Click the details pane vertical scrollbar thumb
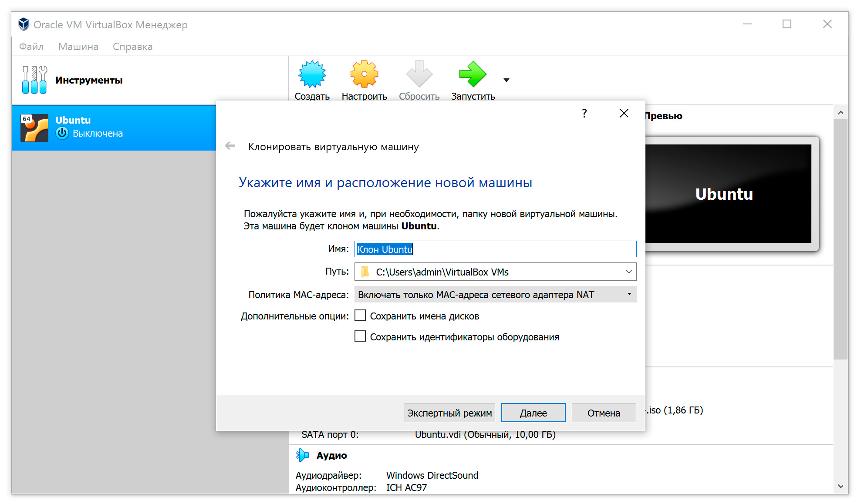 pyautogui.click(x=841, y=239)
